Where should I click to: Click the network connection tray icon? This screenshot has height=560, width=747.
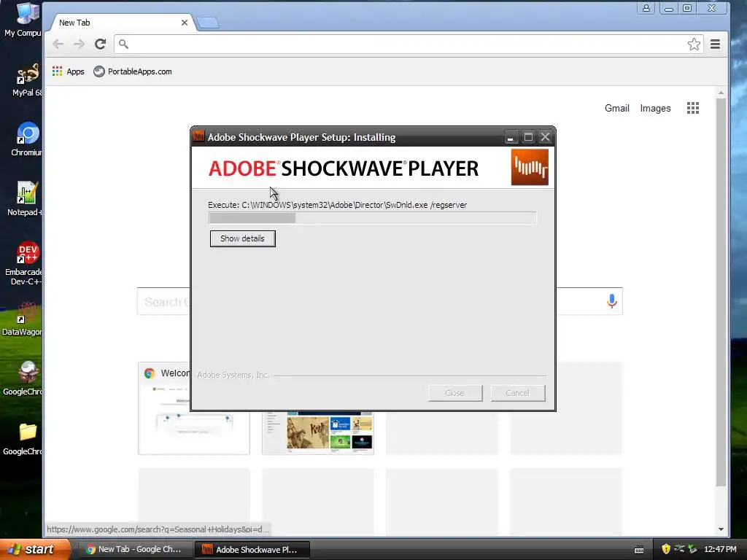679,549
